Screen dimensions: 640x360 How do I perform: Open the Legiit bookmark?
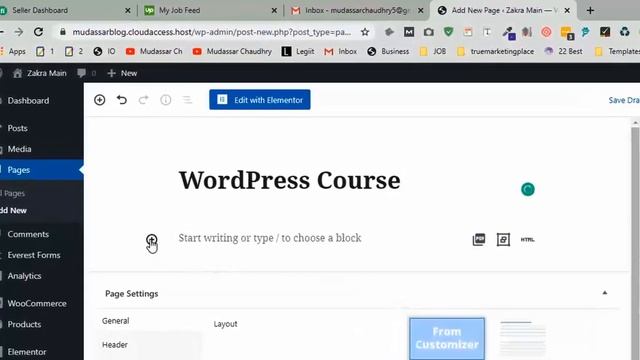[x=298, y=51]
